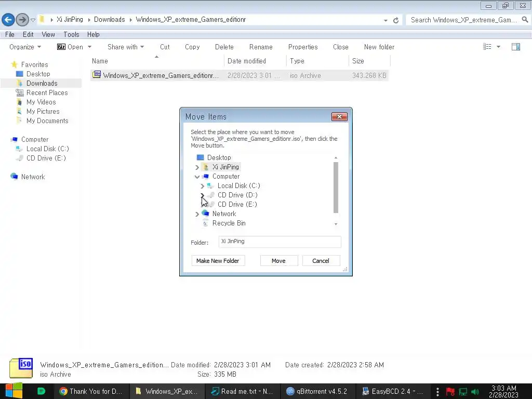Open the File menu
The image size is (532, 399).
10,34
